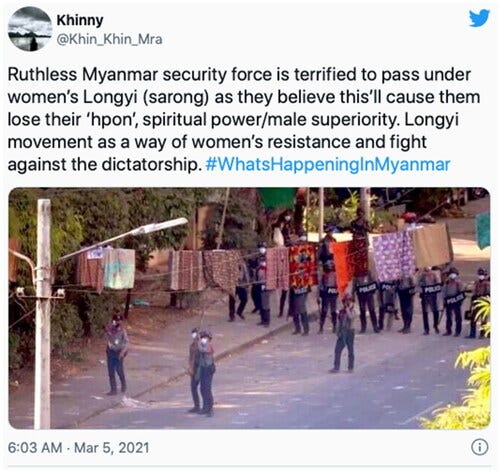The width and height of the screenshot is (500, 472).
Task: Open the Khinny display name
Action: point(80,20)
